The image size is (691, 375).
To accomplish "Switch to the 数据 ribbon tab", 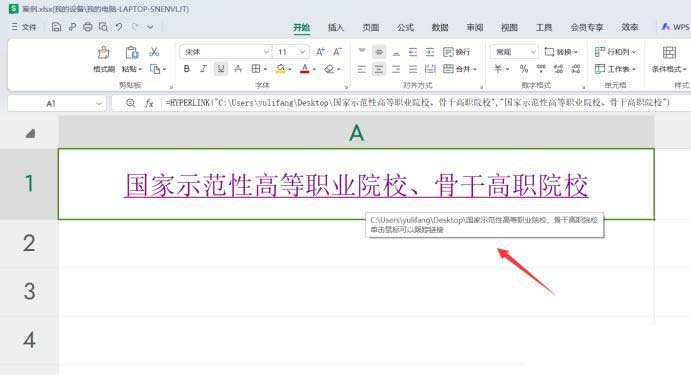I will point(440,27).
